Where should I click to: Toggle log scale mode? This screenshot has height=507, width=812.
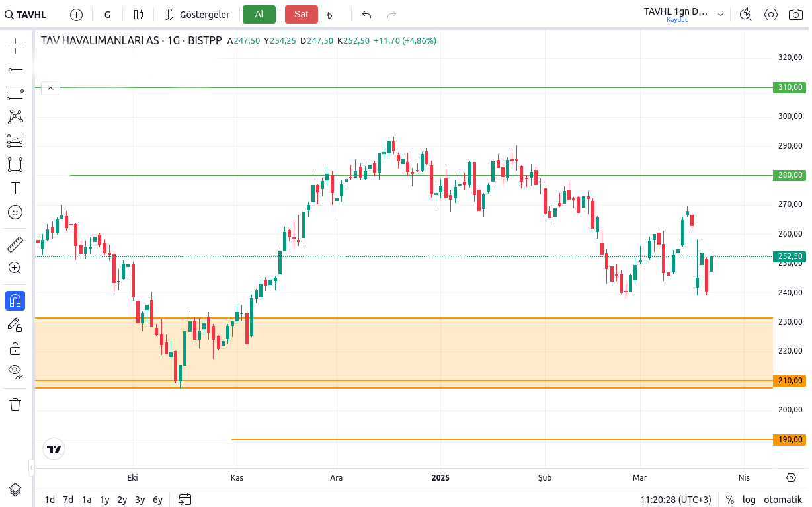click(749, 500)
